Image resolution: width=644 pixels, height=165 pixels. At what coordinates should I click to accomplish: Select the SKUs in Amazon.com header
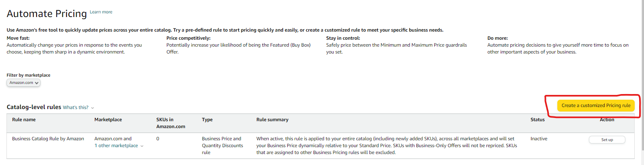(x=171, y=123)
